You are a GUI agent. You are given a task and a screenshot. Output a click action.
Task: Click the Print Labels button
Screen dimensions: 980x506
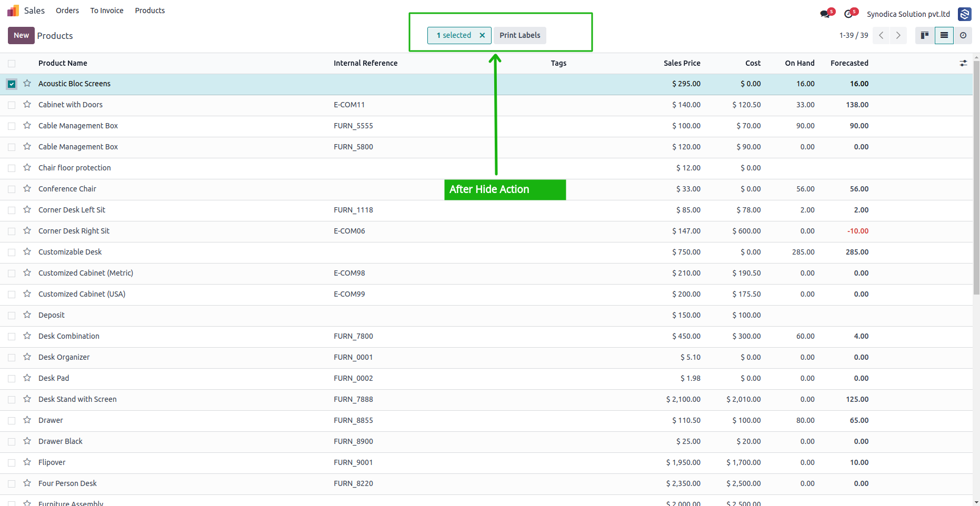[x=520, y=35]
